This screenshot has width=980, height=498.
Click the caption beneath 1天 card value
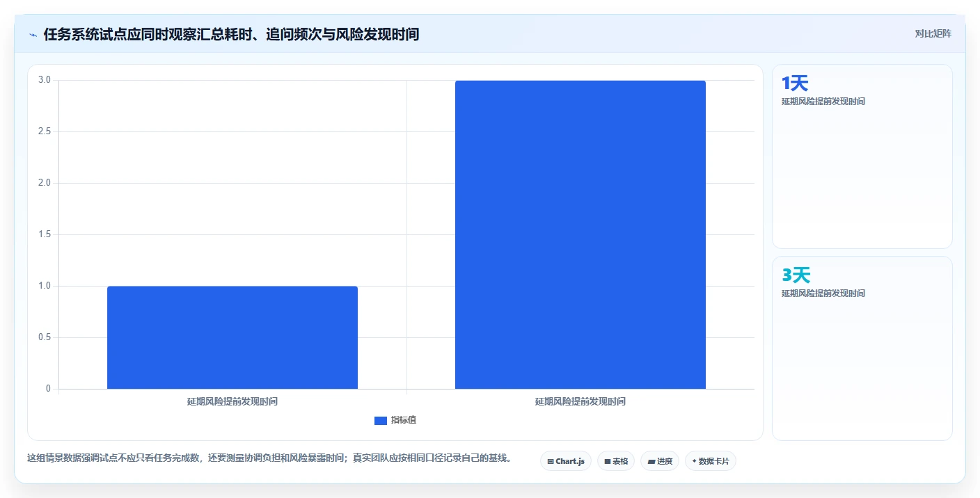point(823,102)
